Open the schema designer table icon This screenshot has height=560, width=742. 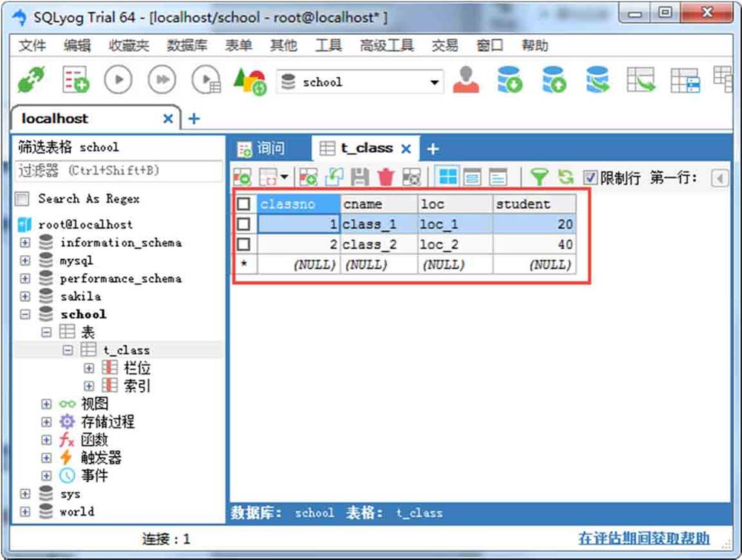tap(641, 79)
